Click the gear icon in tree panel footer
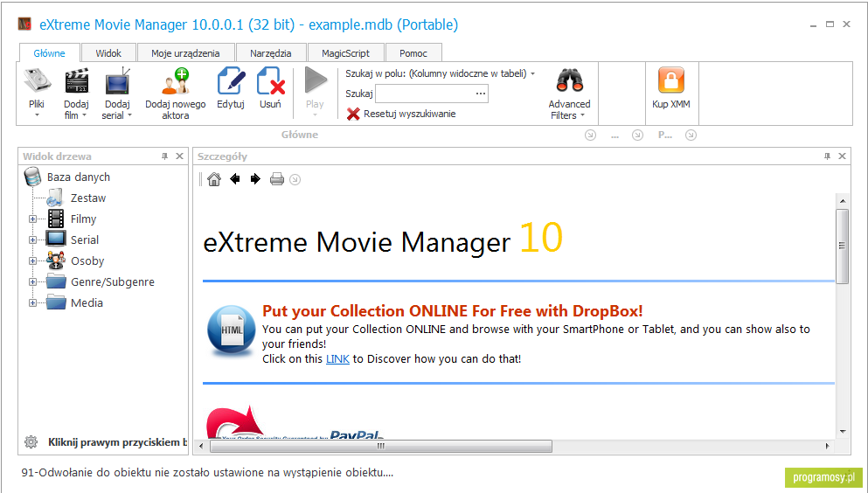This screenshot has width=868, height=493. point(31,442)
